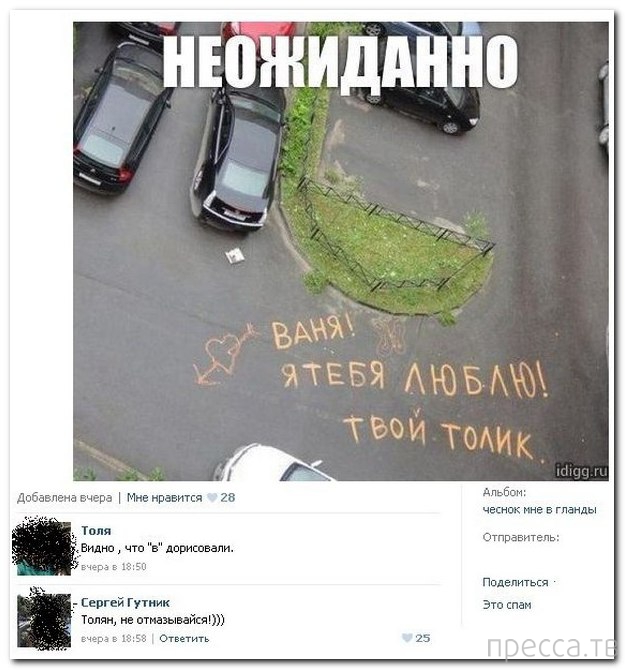Image resolution: width=625 pixels, height=670 pixels.
Task: Click the Мне нравится like link
Action: [x=164, y=497]
